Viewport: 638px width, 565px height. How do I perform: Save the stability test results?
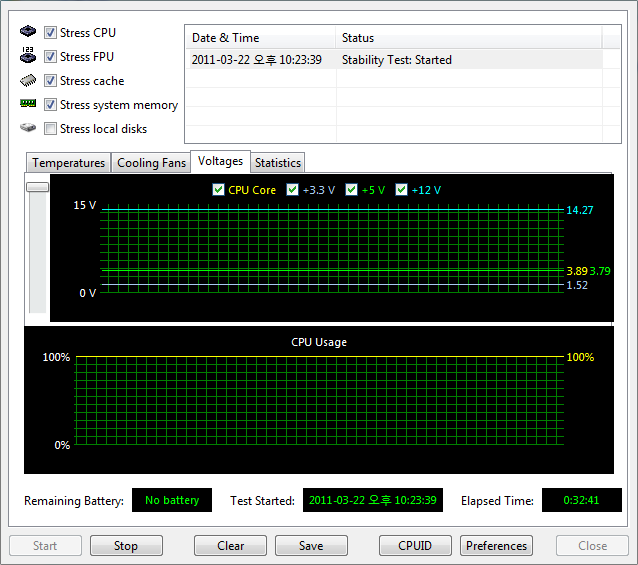point(311,545)
